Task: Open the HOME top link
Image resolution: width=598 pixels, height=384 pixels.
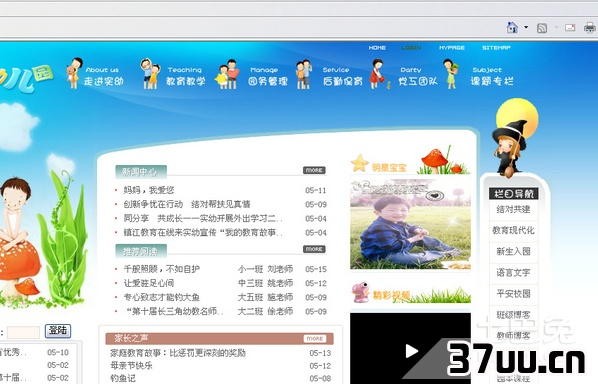Action: click(377, 48)
